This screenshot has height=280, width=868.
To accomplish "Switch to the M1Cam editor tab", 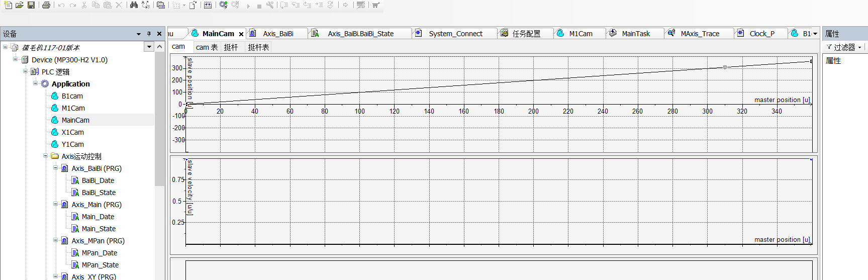I will (x=580, y=34).
